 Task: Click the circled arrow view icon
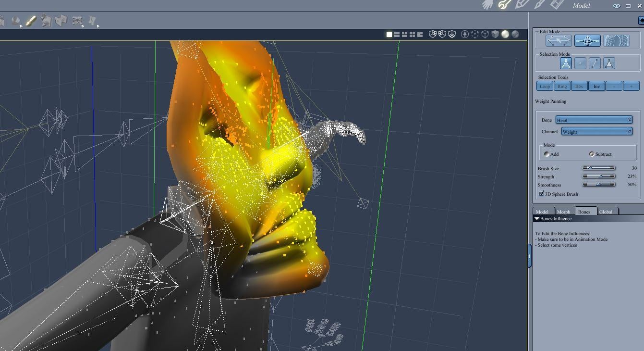464,34
